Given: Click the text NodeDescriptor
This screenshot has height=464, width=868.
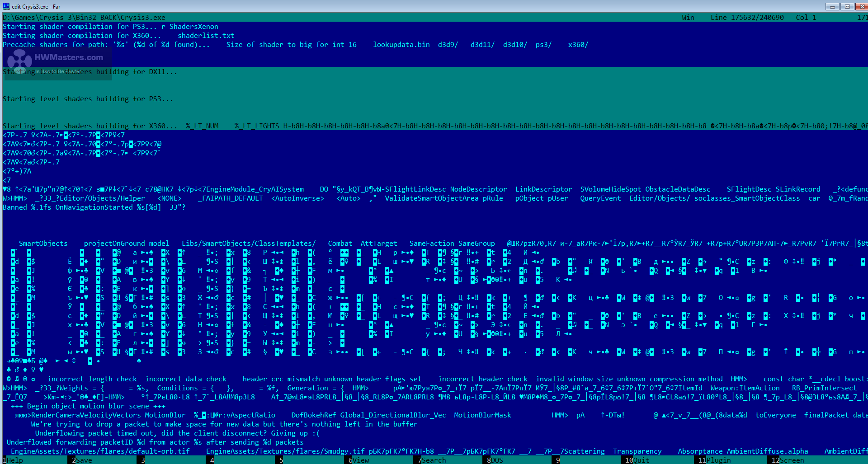Looking at the screenshot, I should pyautogui.click(x=478, y=189).
